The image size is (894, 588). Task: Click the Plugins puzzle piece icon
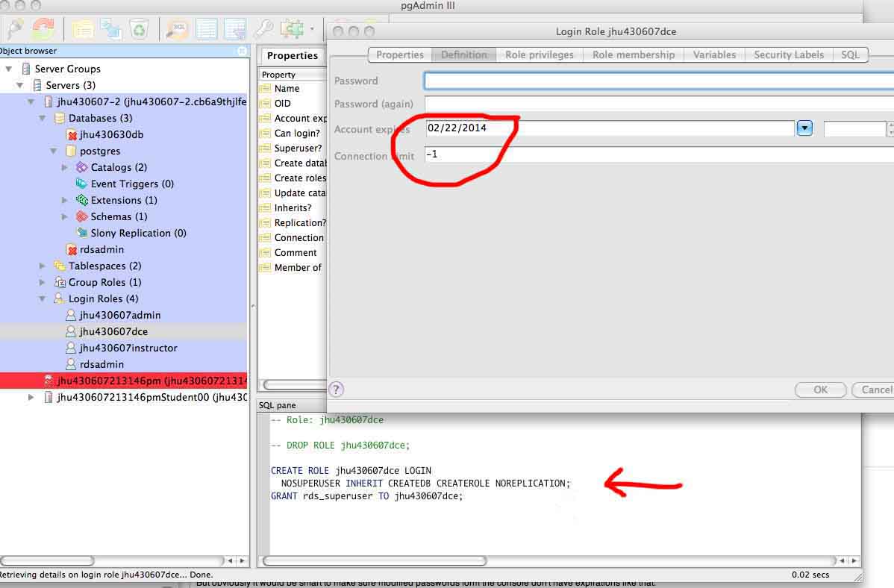[290, 29]
